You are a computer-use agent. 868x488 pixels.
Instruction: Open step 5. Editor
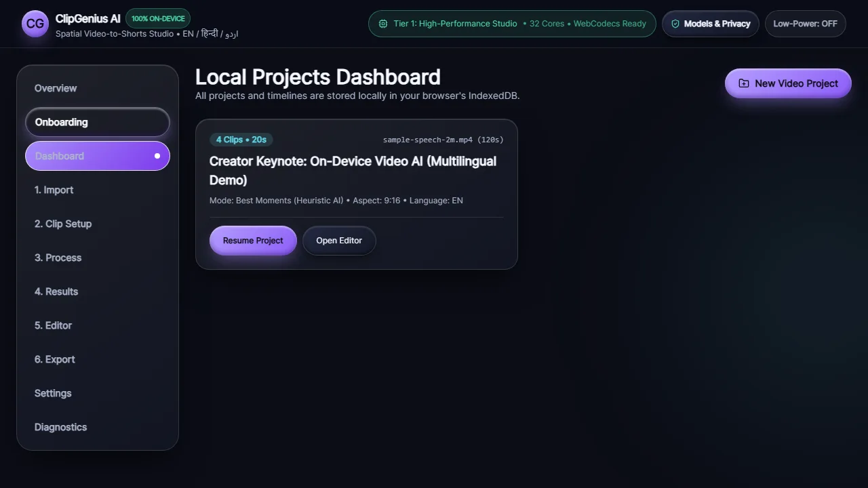[98, 325]
